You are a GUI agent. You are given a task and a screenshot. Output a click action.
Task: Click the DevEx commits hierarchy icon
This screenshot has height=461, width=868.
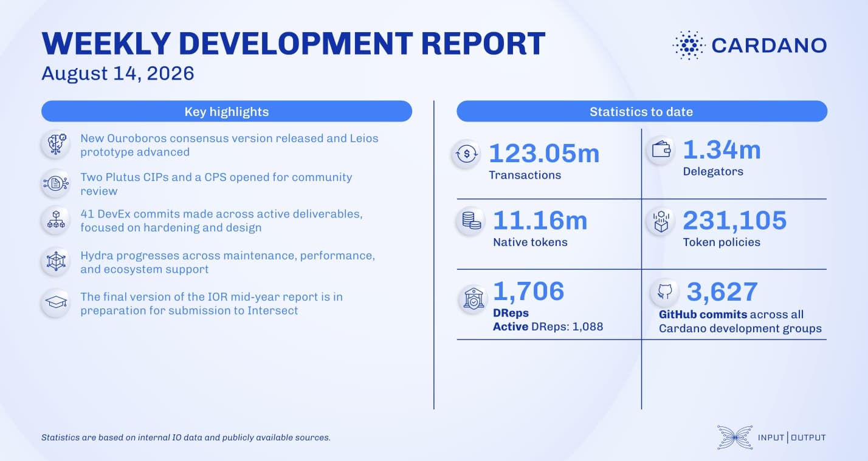[55, 220]
